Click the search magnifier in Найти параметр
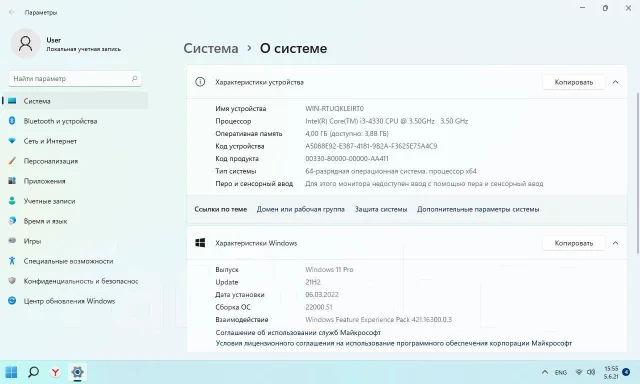This screenshot has height=384, width=640. (x=134, y=78)
